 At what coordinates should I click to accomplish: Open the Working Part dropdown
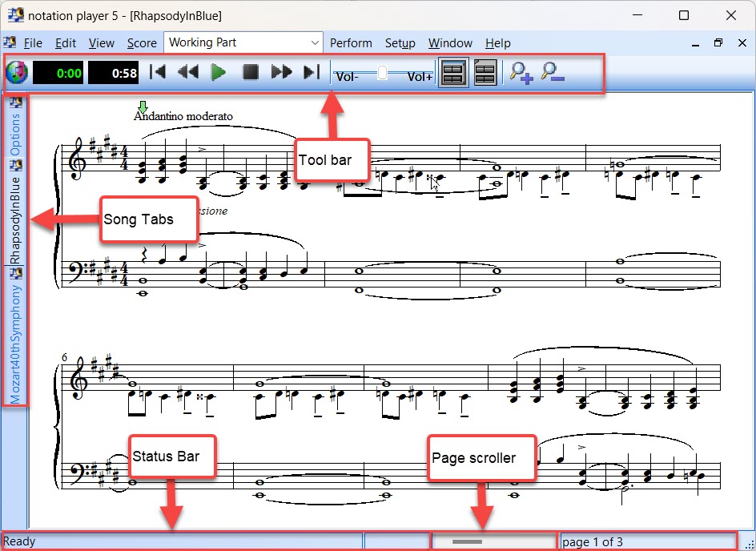tap(243, 42)
